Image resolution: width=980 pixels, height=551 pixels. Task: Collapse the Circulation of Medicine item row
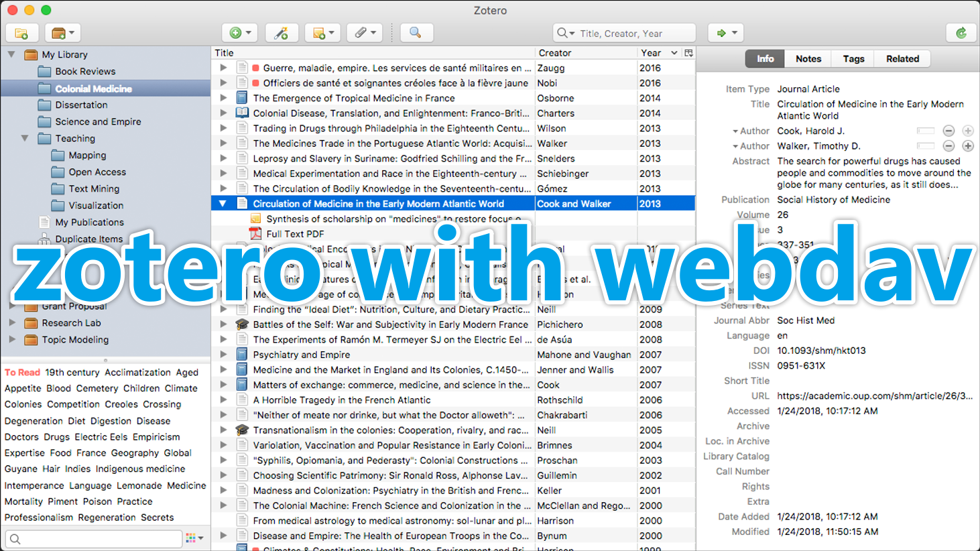(223, 204)
